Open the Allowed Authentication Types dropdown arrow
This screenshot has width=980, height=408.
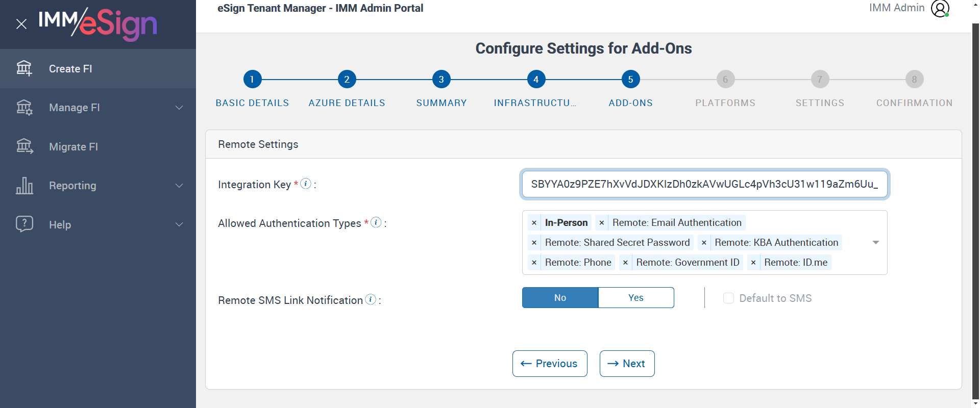click(875, 243)
